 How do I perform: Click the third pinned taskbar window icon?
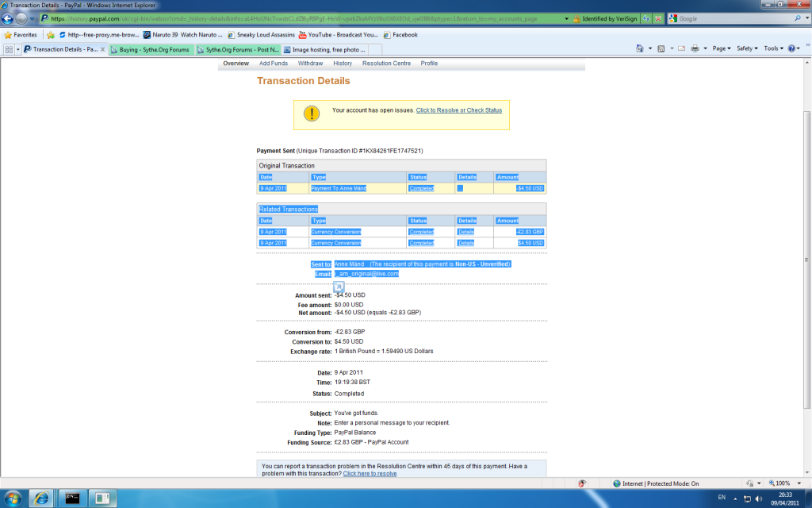102,498
